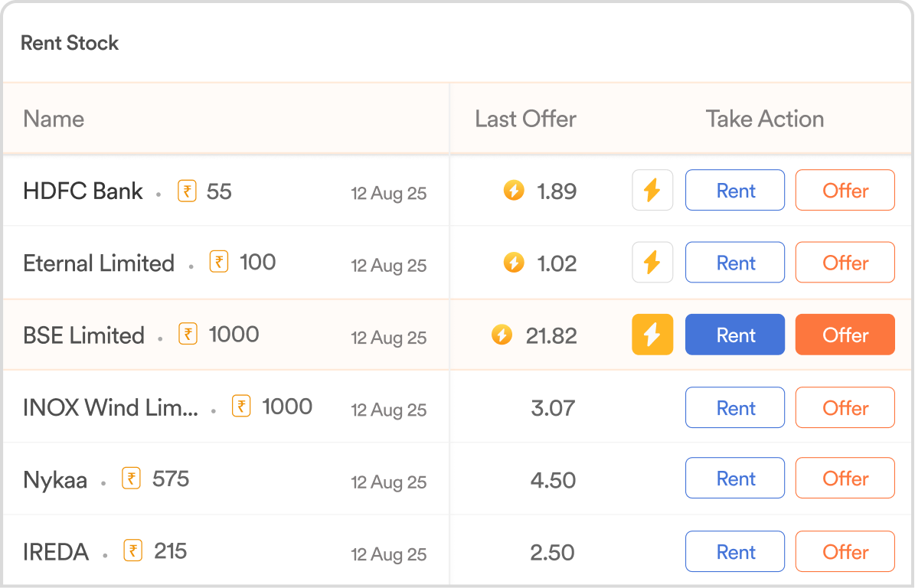Click the gold coin icon next to 1.89
The width and height of the screenshot is (915, 588).
(x=514, y=190)
